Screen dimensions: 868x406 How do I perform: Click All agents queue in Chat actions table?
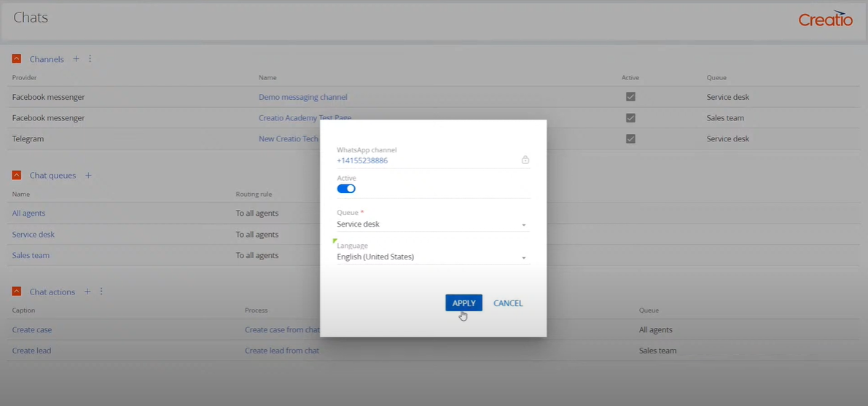(x=655, y=329)
